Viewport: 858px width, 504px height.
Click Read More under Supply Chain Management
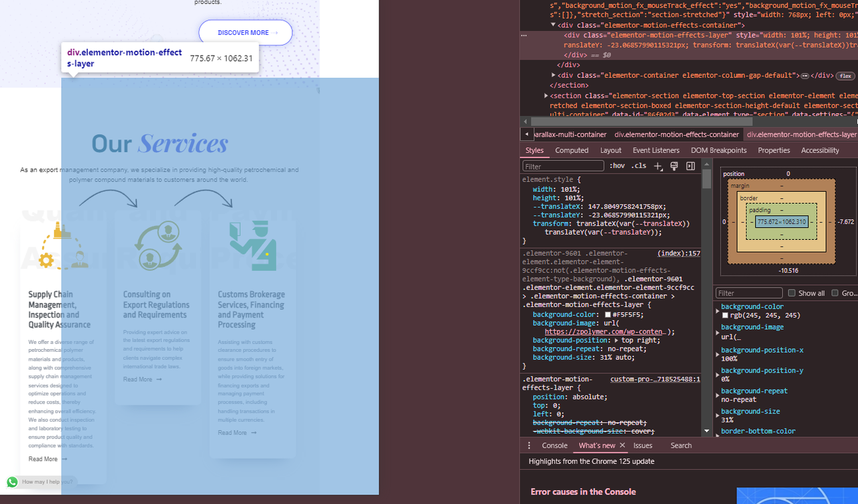tap(48, 459)
